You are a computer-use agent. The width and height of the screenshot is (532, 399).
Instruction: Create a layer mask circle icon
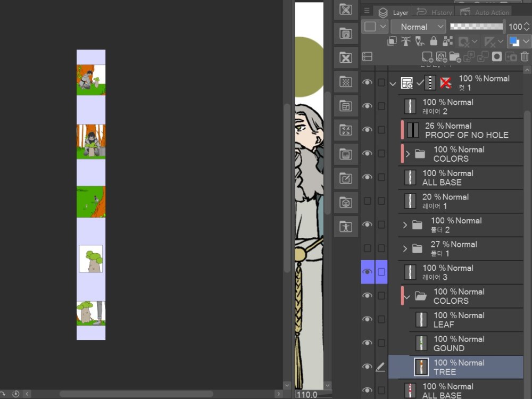[497, 57]
